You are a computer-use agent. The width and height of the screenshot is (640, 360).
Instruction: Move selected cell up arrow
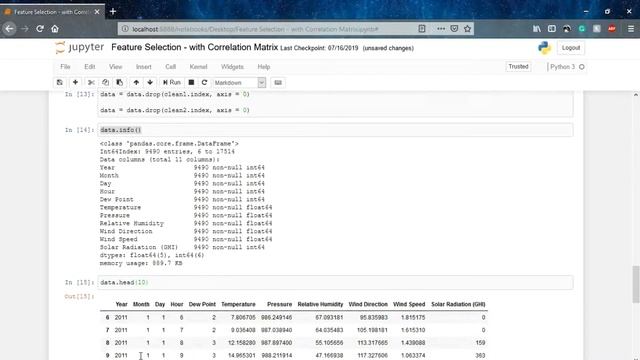(136, 82)
